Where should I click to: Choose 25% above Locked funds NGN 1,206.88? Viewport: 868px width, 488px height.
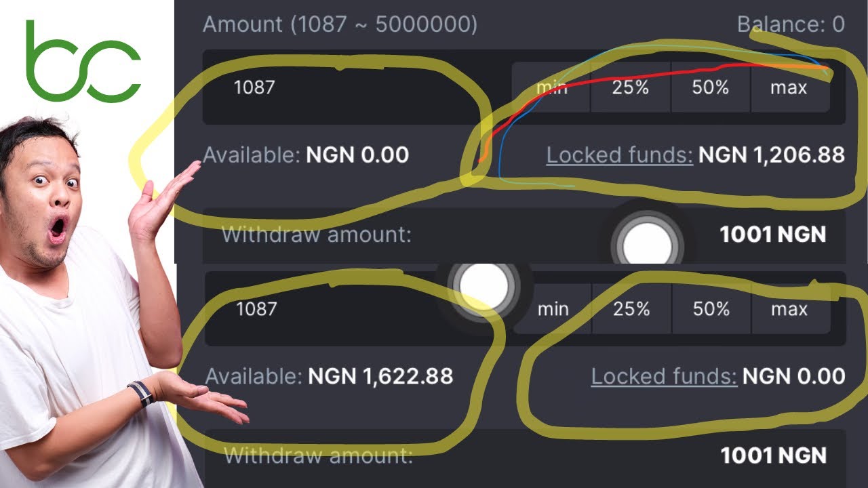click(631, 87)
